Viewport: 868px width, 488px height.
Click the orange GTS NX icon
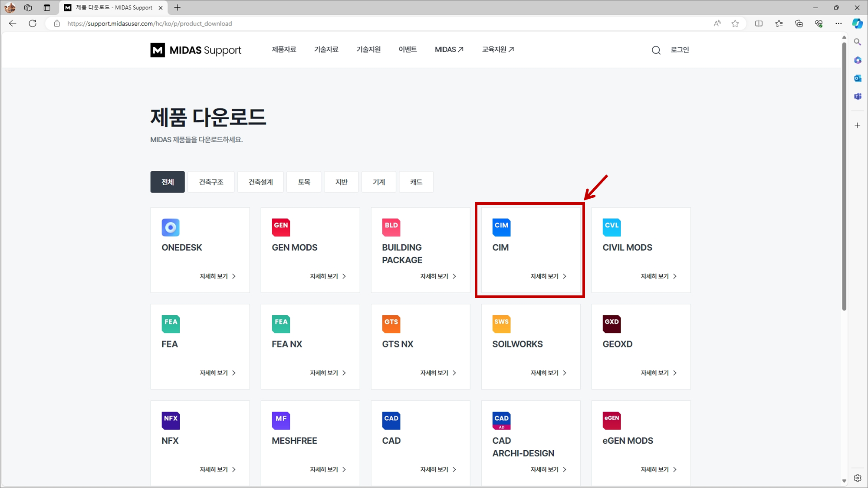pyautogui.click(x=391, y=324)
